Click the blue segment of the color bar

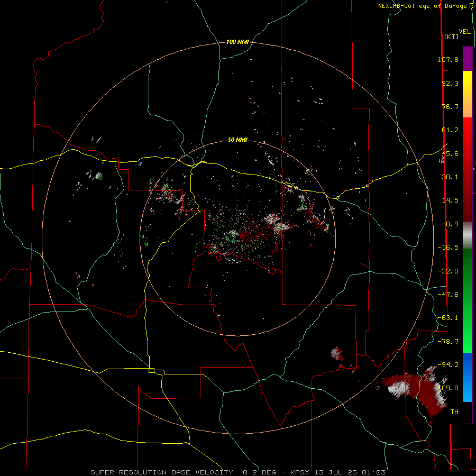(467, 377)
